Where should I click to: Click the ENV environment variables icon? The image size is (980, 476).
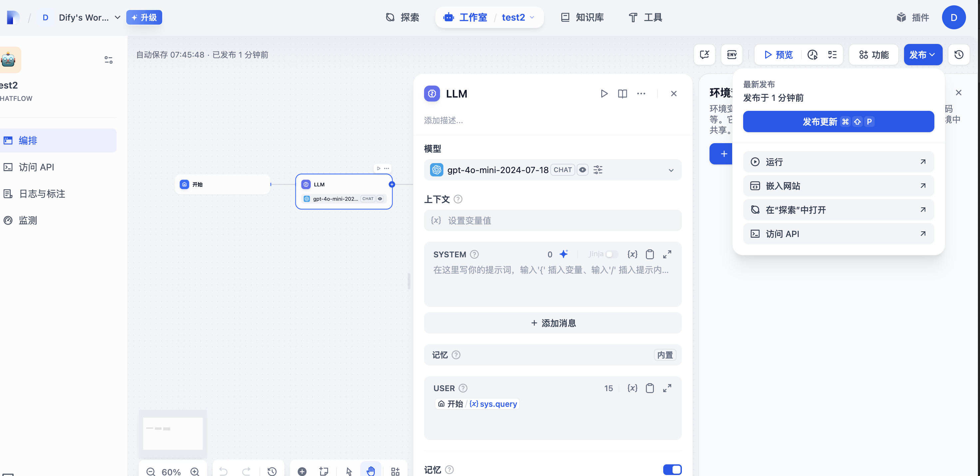pyautogui.click(x=732, y=55)
